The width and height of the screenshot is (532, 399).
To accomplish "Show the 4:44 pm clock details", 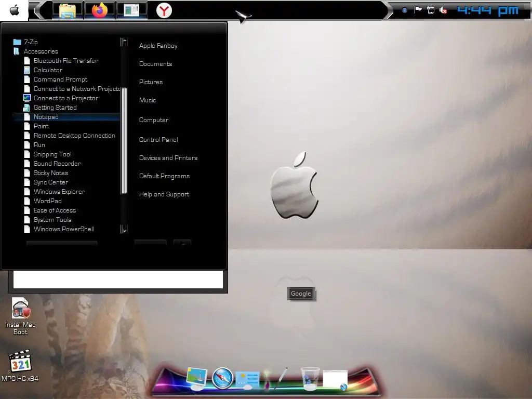I will (x=488, y=10).
